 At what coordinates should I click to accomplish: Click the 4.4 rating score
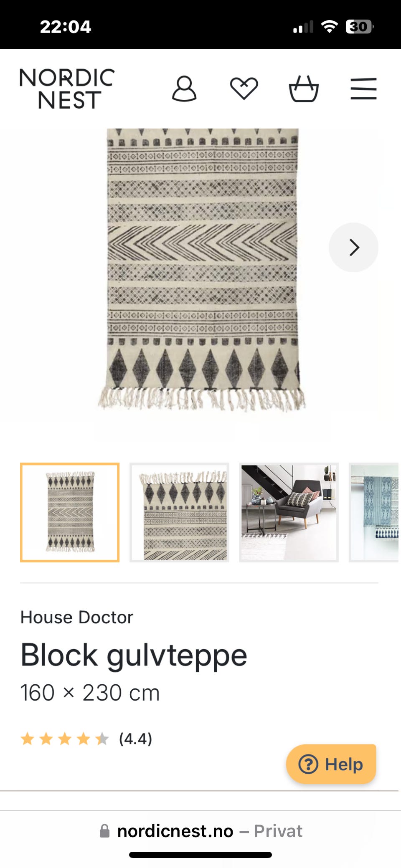tap(135, 739)
